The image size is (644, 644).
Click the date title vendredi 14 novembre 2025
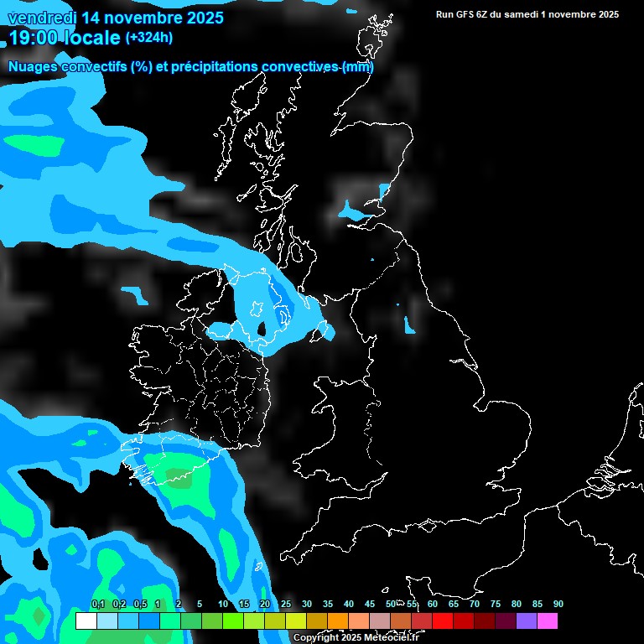116,17
